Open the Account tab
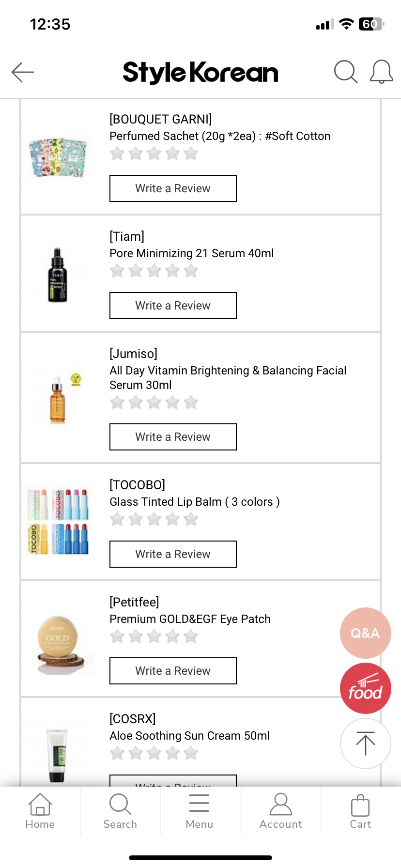This screenshot has width=401, height=868. pos(280,811)
